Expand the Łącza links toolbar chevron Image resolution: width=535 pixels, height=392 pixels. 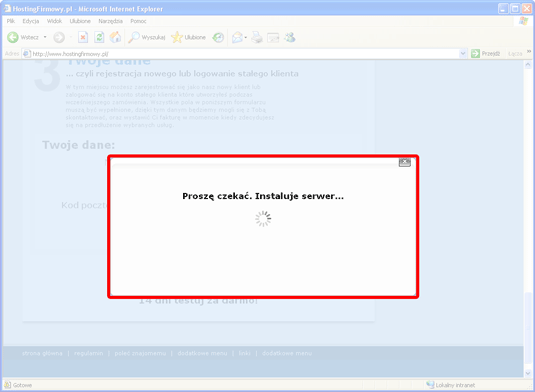pyautogui.click(x=529, y=52)
